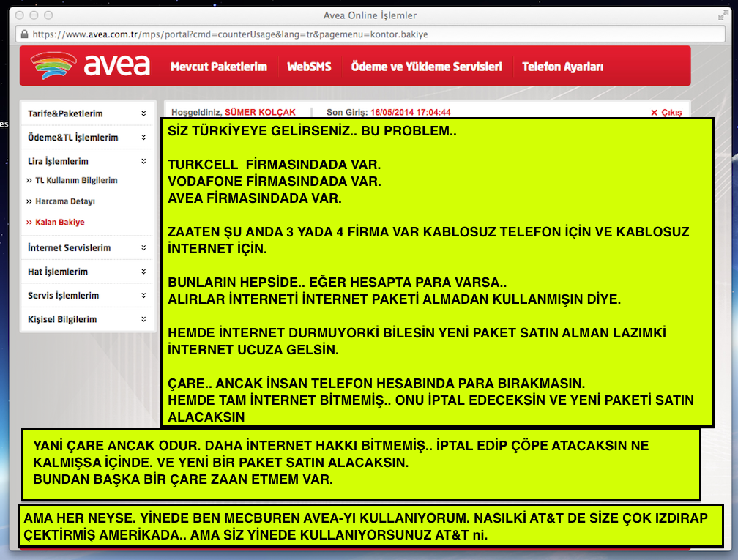Click the padlock icon in address bar
This screenshot has height=560, width=738.
[x=24, y=34]
